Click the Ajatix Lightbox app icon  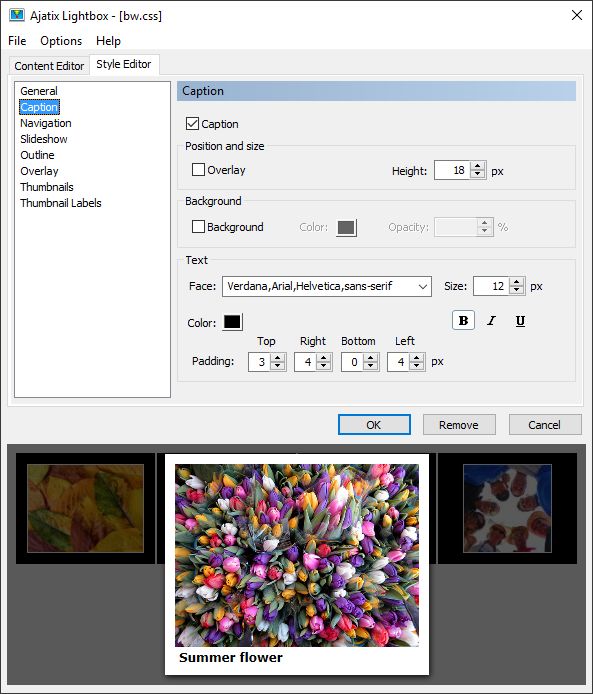(17, 15)
